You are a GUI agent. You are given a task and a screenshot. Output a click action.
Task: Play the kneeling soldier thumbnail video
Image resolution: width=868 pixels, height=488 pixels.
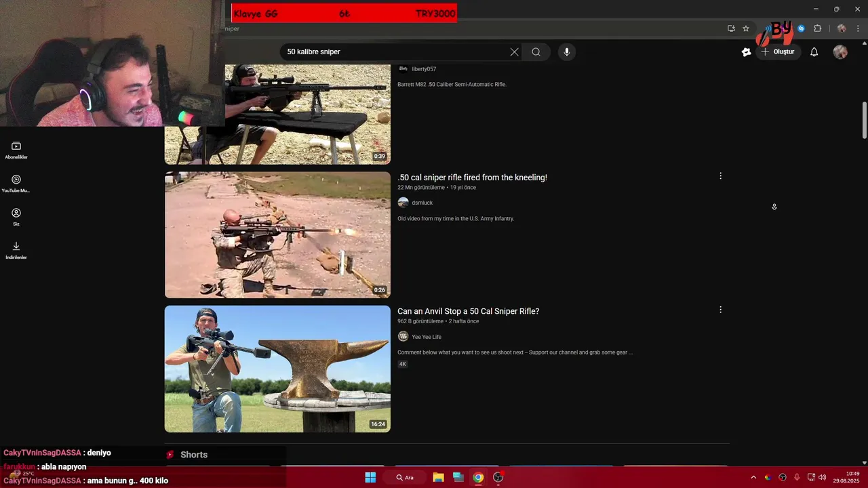pos(277,235)
